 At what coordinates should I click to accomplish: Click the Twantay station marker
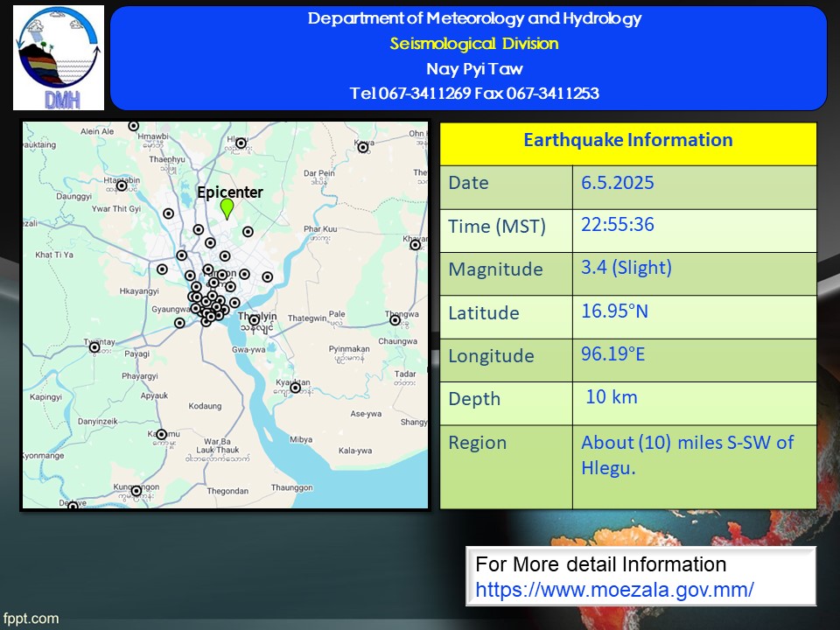click(x=94, y=347)
